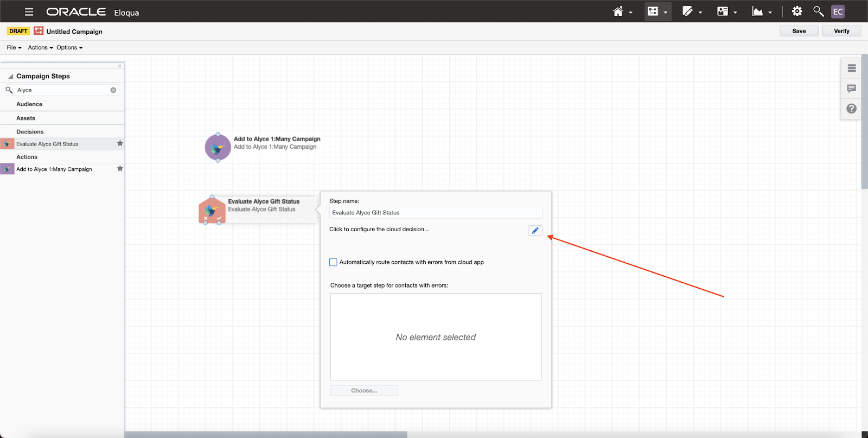Expand the Audience dropdown arrow
Screen dimensions: 868x438
(735, 12)
